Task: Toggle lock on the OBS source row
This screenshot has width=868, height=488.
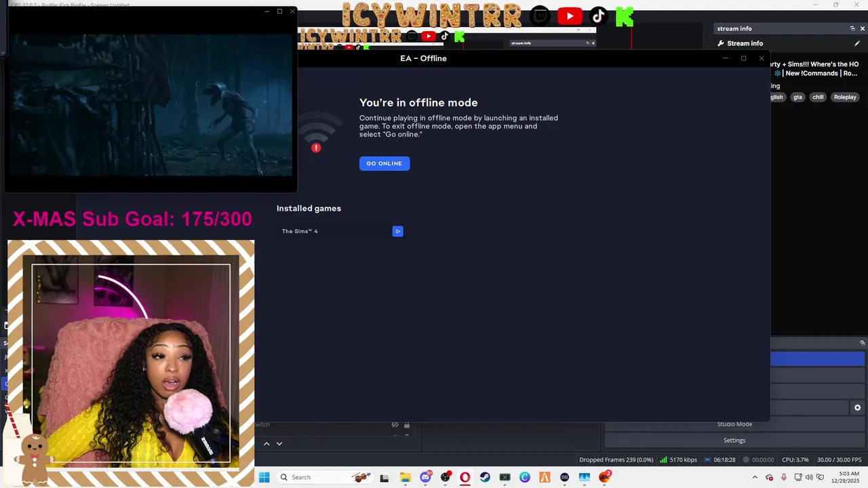Action: [407, 425]
